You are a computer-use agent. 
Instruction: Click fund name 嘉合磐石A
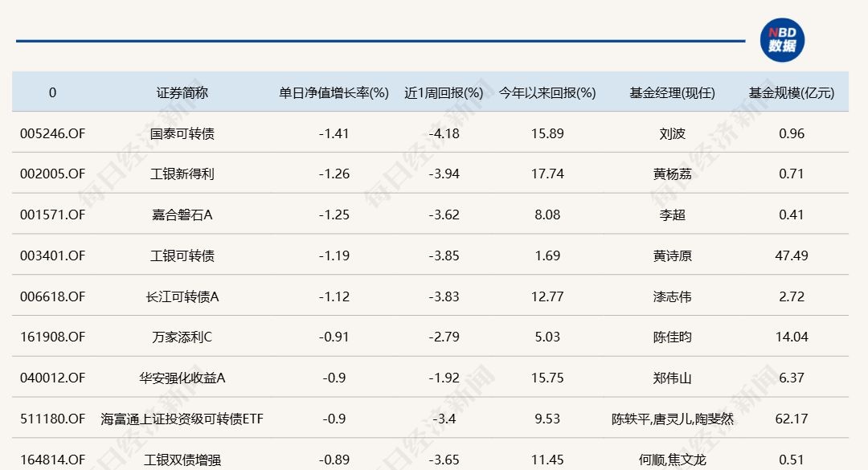182,215
